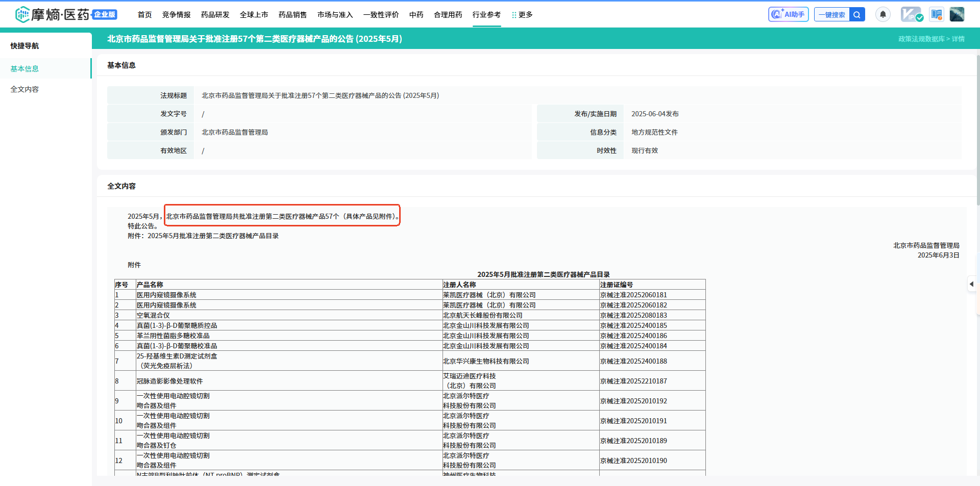Open the 全球上市 menu

[254, 15]
